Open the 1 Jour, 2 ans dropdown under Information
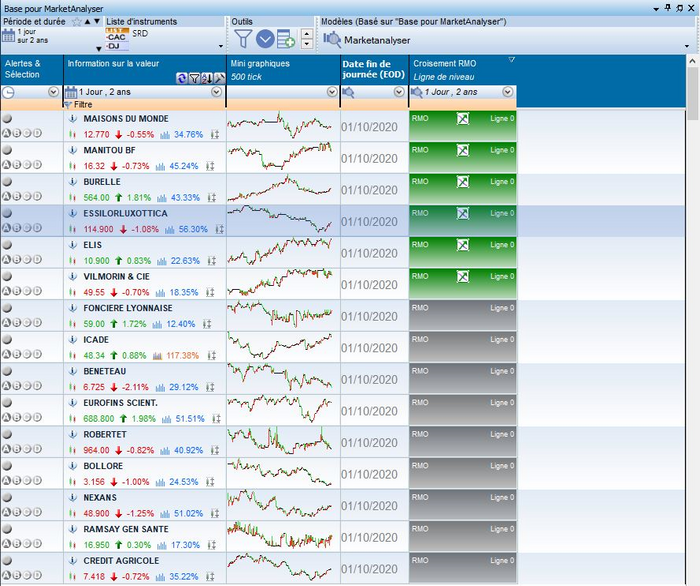Image resolution: width=700 pixels, height=586 pixels. [x=216, y=92]
